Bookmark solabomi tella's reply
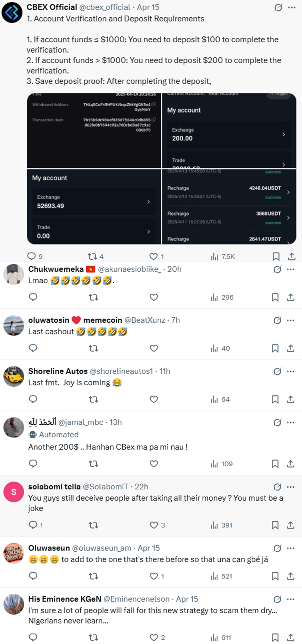This screenshot has height=644, width=302. coord(275,525)
